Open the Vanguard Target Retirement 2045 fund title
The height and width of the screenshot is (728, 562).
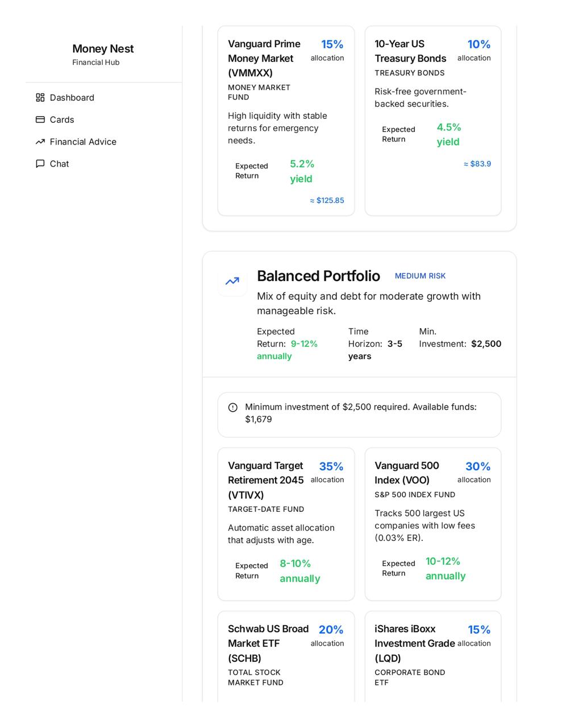(266, 481)
